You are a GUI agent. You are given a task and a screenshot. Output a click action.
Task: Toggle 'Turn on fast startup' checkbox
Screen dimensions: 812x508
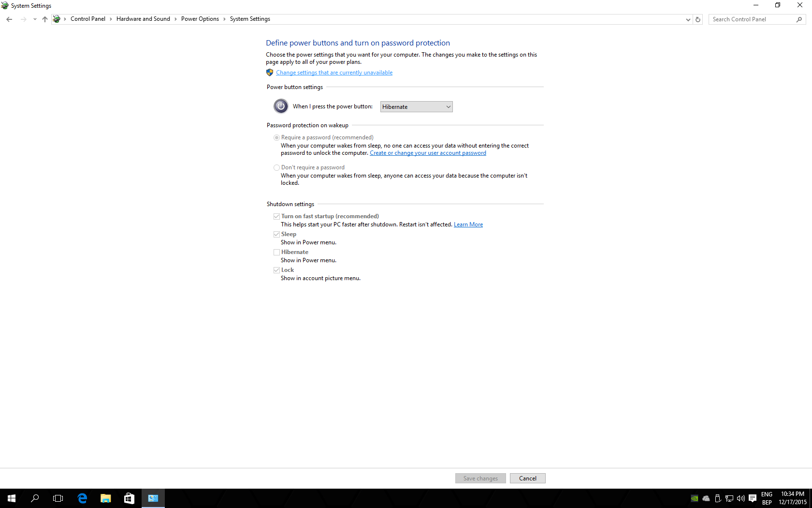click(x=277, y=217)
